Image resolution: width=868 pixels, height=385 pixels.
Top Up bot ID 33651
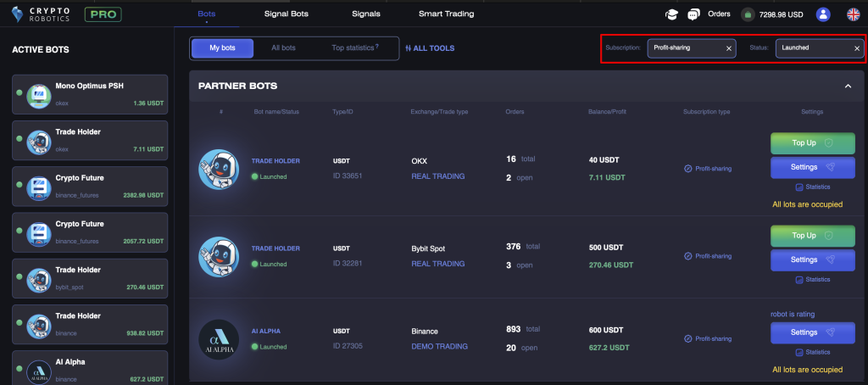(x=813, y=143)
